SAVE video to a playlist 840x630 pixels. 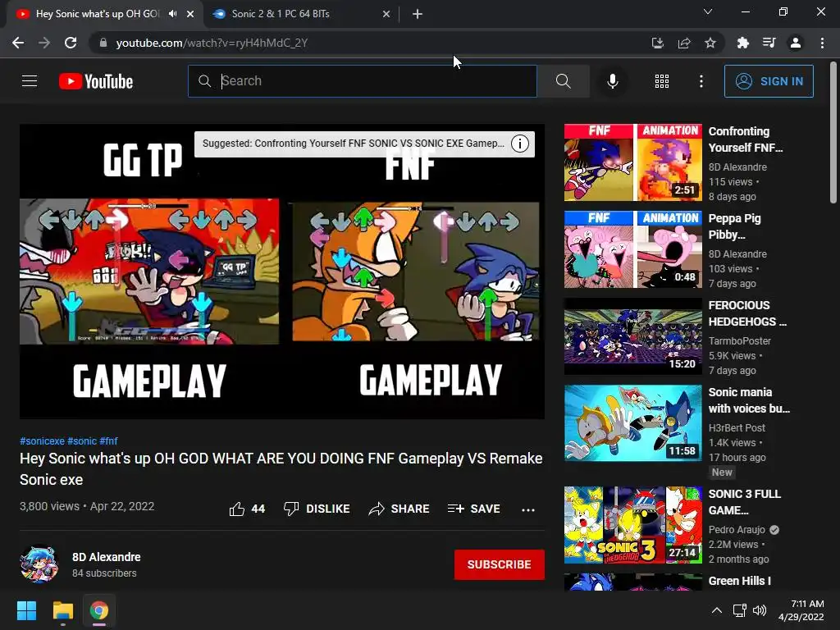coord(474,509)
